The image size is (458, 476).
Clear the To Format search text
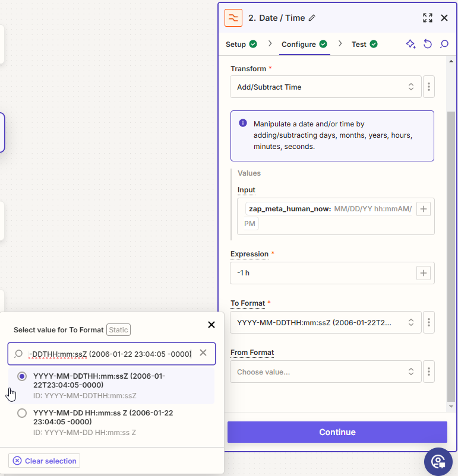tap(203, 353)
